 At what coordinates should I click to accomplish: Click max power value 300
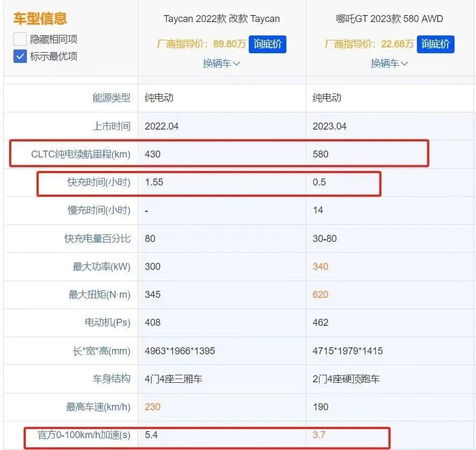[x=153, y=267]
